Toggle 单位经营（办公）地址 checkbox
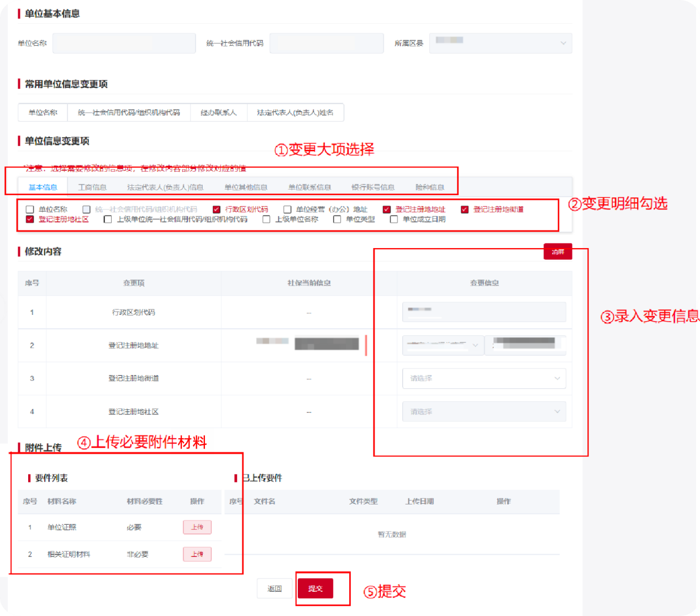The image size is (700, 616). click(287, 209)
